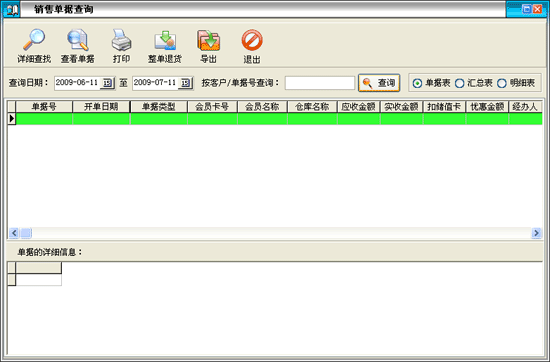Click the 退出 exit icon
The width and height of the screenshot is (550, 362).
[x=252, y=40]
